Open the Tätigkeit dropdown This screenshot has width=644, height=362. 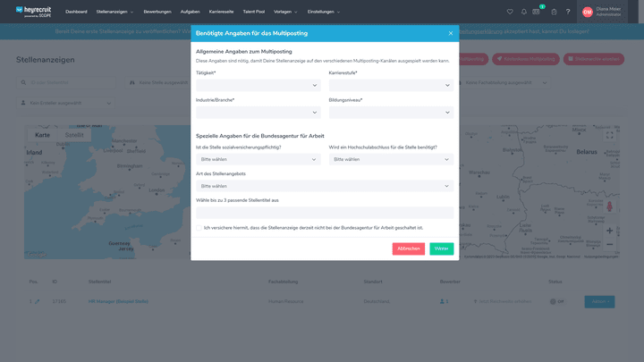click(x=258, y=86)
